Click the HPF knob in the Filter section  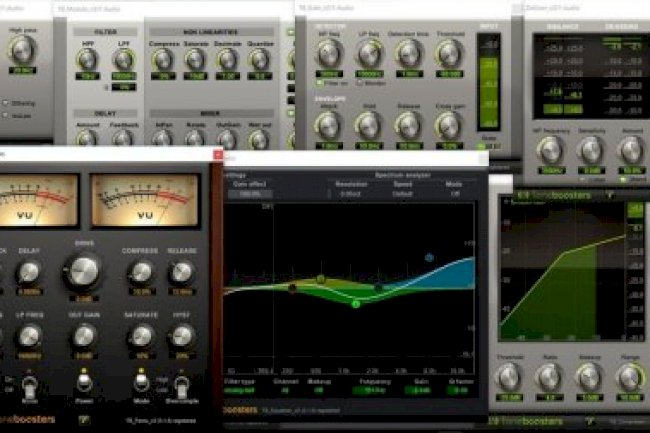[x=87, y=60]
